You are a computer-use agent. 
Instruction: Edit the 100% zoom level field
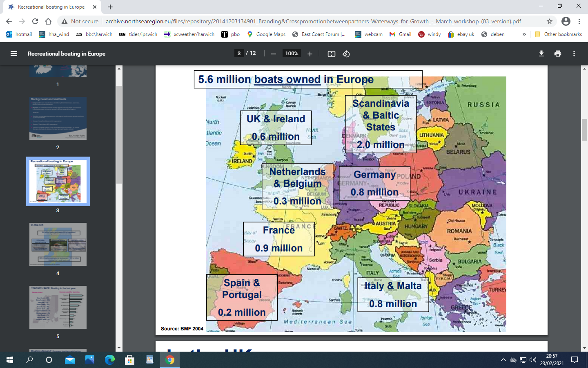(292, 53)
